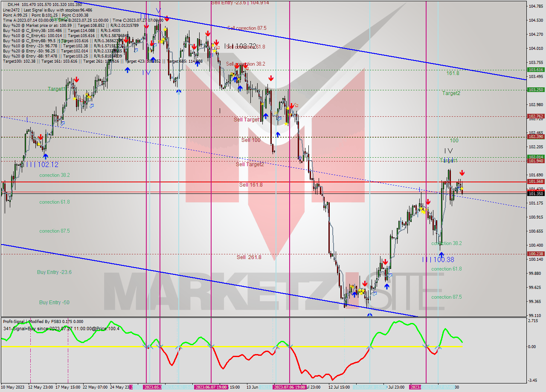This screenshot has height=392, width=546.
Task: Click the 'Sell correction 38.2' label
Action: (246, 64)
